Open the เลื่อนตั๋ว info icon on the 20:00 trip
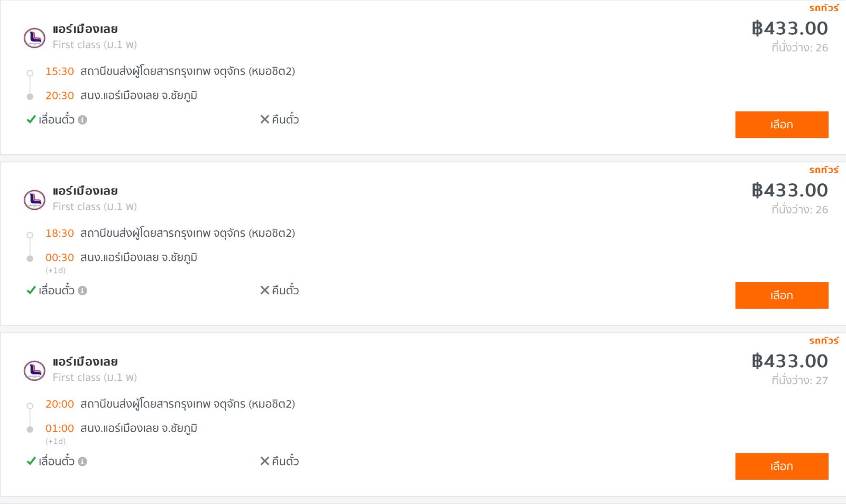This screenshot has width=846, height=504. (x=82, y=461)
